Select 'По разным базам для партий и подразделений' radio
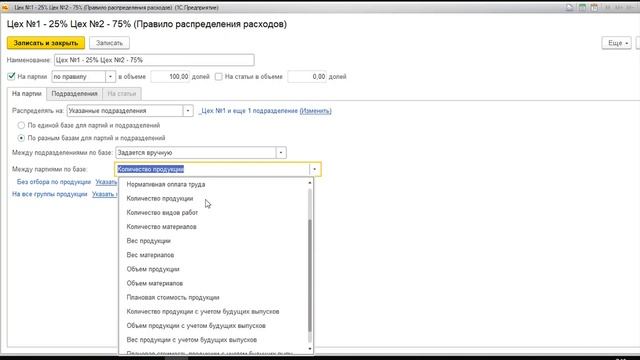The height and width of the screenshot is (360, 640). pos(21,138)
